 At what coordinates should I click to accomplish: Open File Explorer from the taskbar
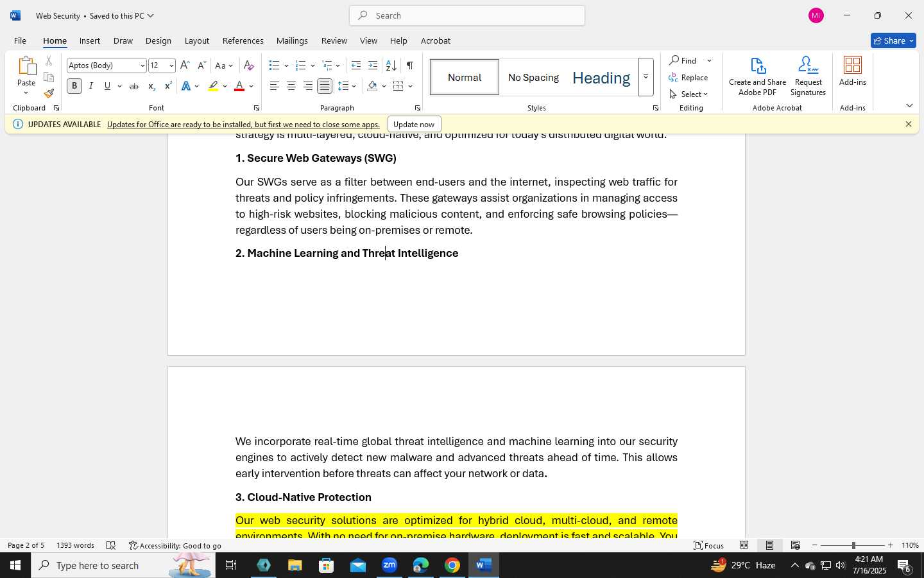(x=295, y=565)
